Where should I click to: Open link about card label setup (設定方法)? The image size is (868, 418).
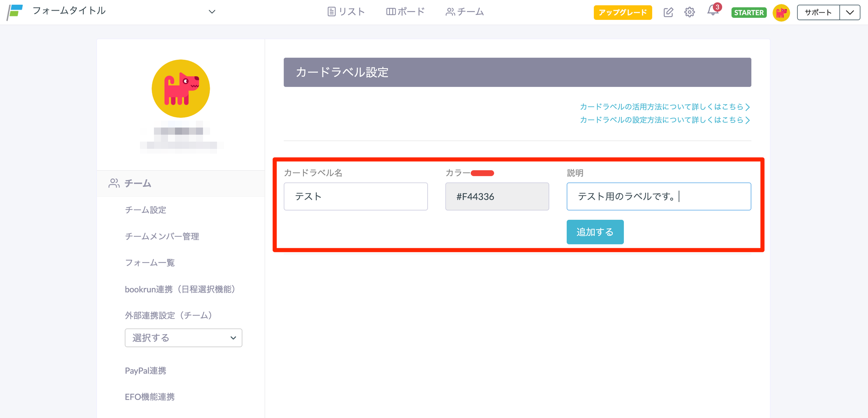coord(664,120)
